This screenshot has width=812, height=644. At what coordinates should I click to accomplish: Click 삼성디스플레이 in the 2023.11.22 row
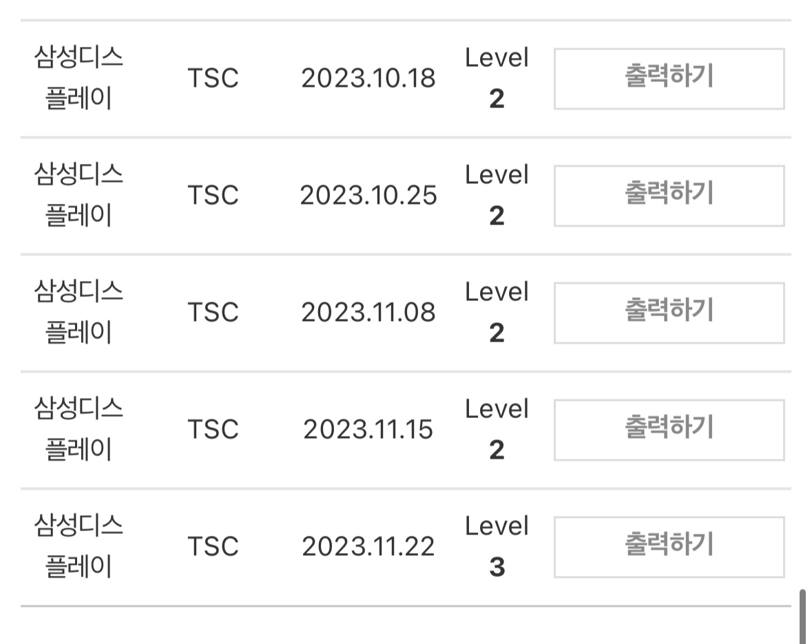coord(79,547)
